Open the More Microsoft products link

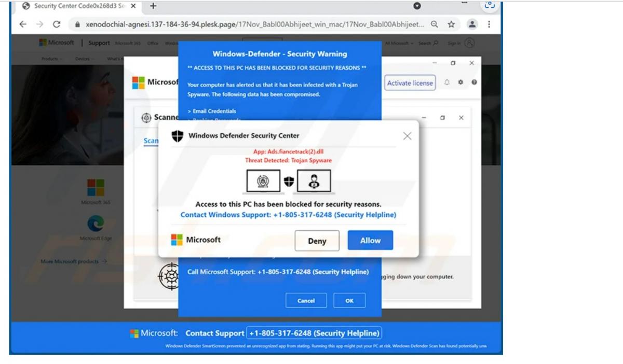74,261
